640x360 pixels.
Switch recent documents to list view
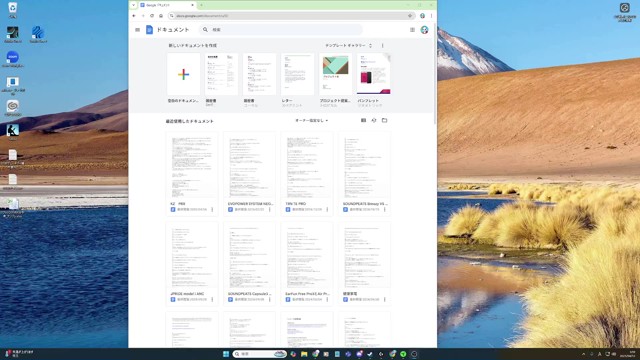(x=363, y=120)
